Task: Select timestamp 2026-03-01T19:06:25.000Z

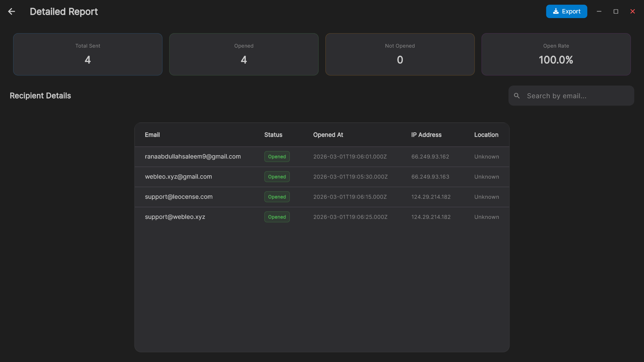Action: click(351, 217)
